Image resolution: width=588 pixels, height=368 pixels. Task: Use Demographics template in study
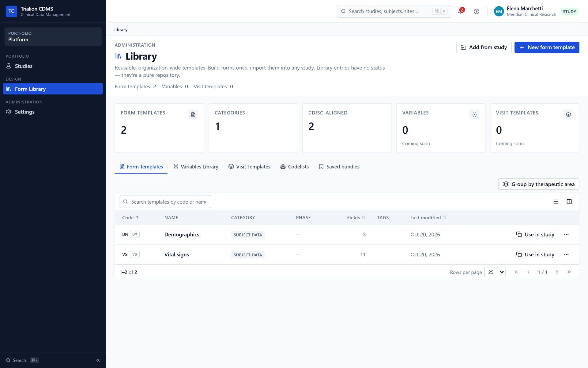pos(535,234)
